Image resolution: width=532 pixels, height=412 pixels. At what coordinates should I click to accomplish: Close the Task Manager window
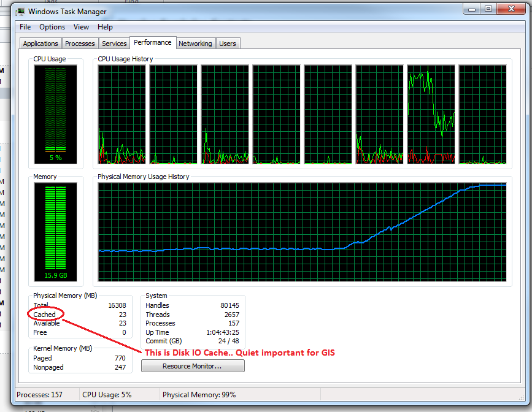tap(511, 9)
